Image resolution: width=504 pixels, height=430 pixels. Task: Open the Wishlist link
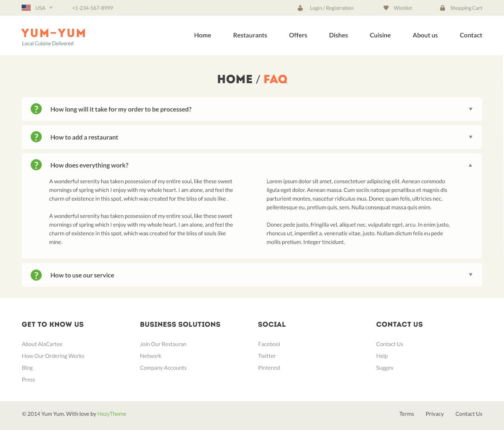(403, 8)
